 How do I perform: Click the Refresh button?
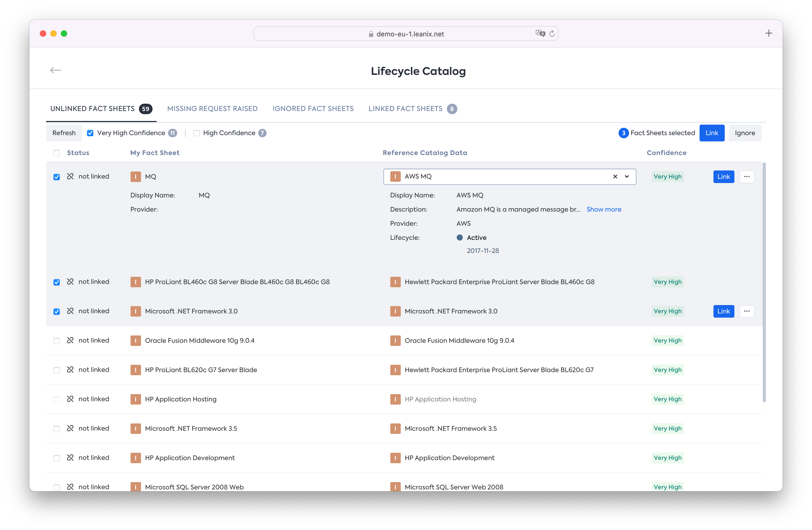pos(64,133)
